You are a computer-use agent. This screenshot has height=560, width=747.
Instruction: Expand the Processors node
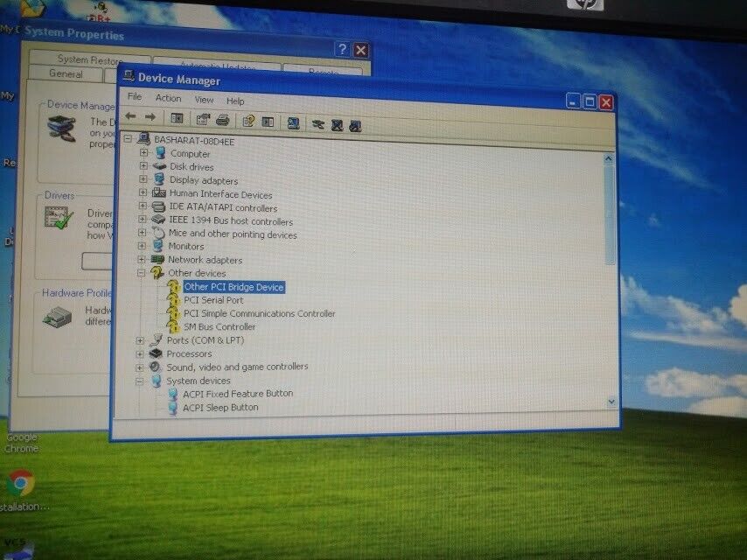(140, 354)
